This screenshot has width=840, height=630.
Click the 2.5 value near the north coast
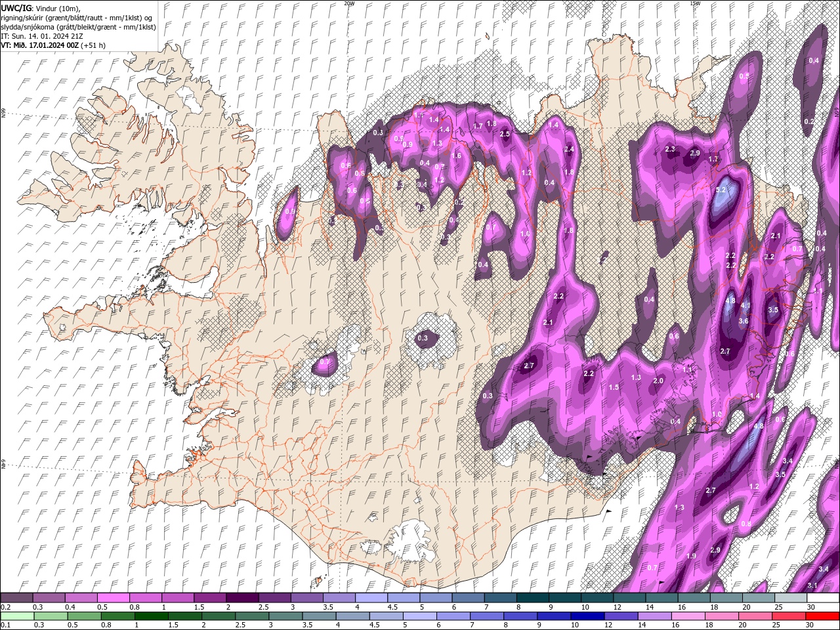[x=505, y=134]
